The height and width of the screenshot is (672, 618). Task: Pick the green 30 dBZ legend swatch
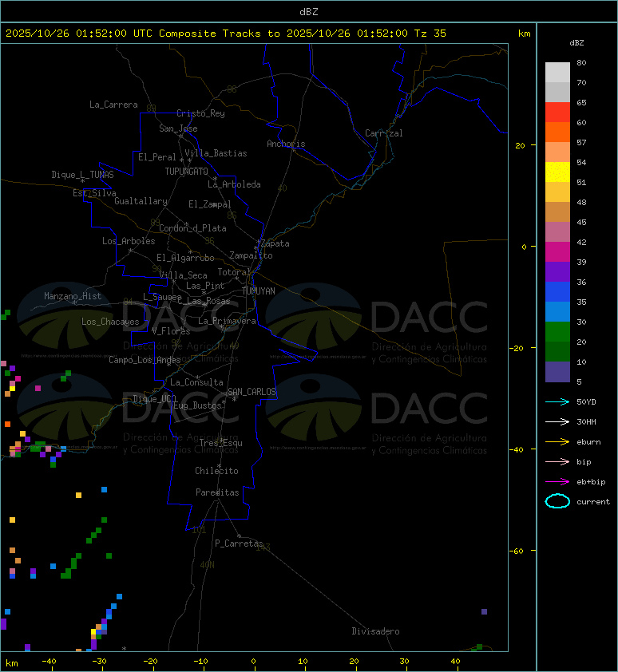557,331
